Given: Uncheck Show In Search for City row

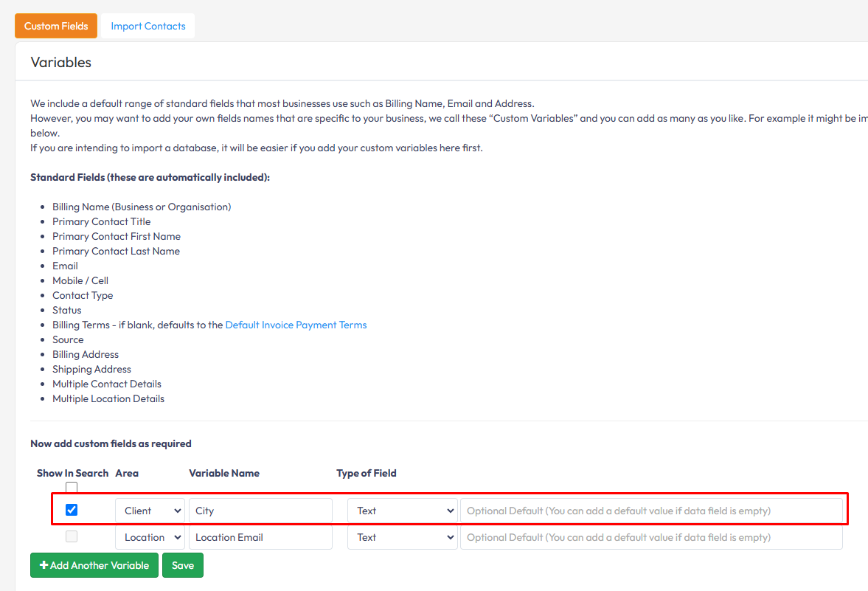Looking at the screenshot, I should pos(72,510).
